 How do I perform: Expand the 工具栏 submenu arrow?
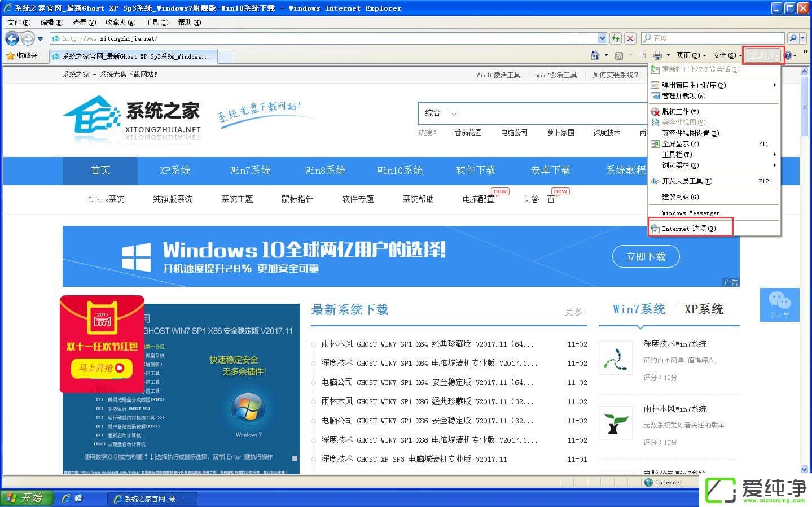(774, 154)
